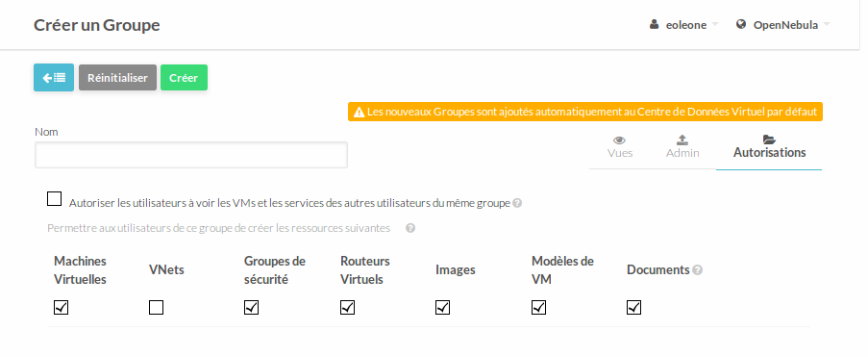Viewport: 868px width, 356px height.
Task: Switch to the Vues tab
Action: coord(620,147)
